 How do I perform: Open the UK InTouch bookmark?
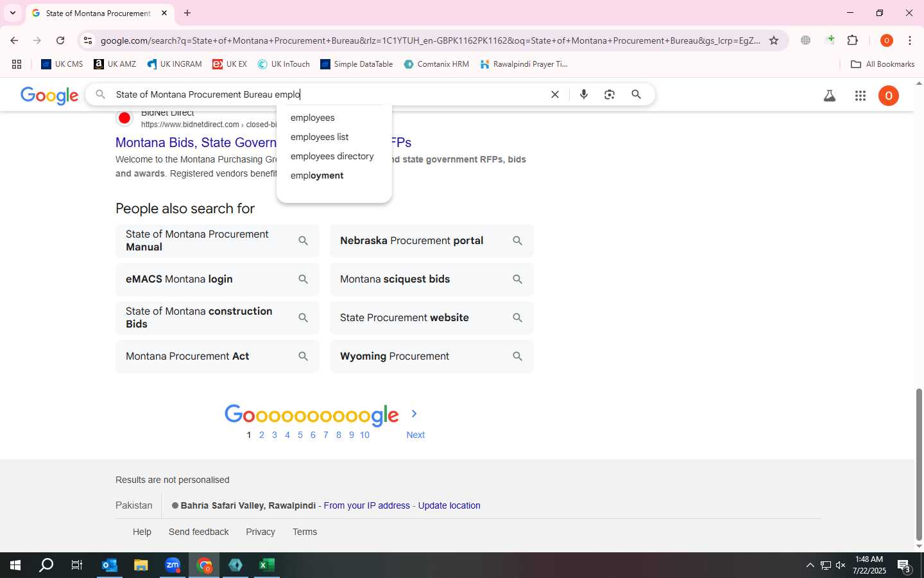[x=284, y=64]
